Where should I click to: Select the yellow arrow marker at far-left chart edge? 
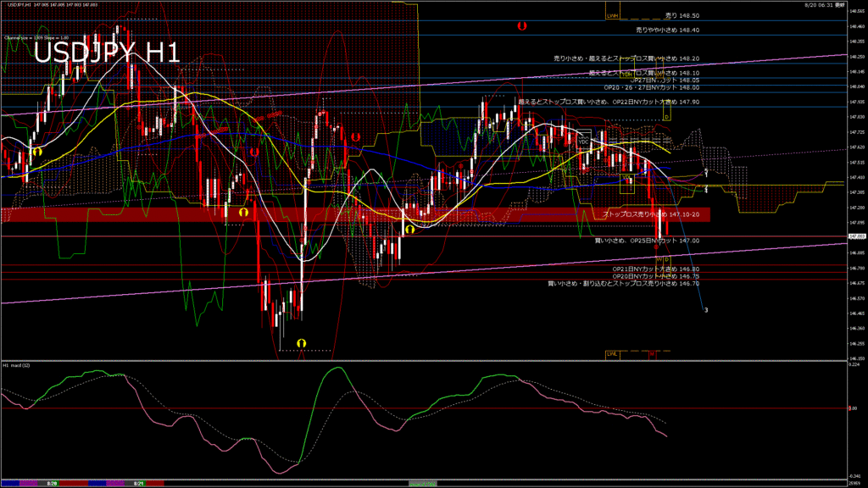pos(37,151)
